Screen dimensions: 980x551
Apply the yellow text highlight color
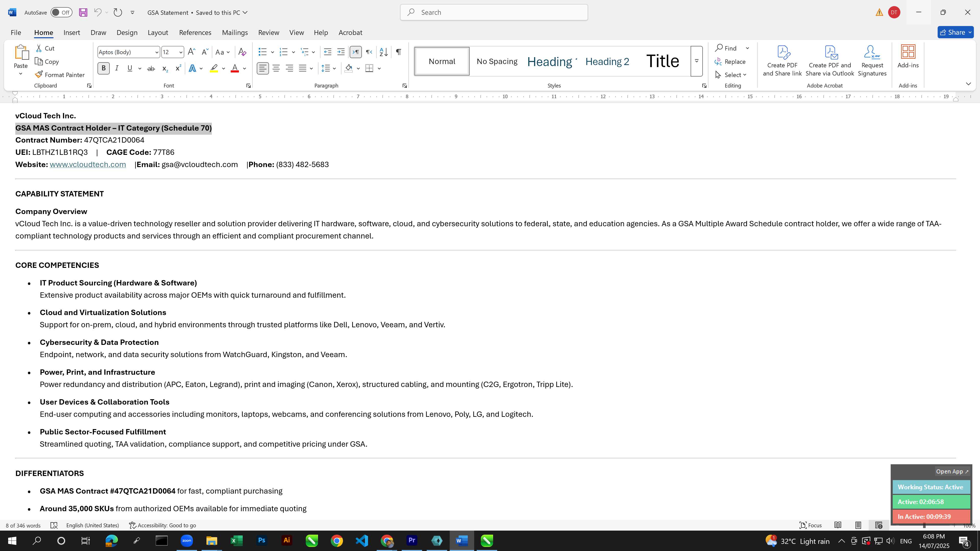pos(214,68)
